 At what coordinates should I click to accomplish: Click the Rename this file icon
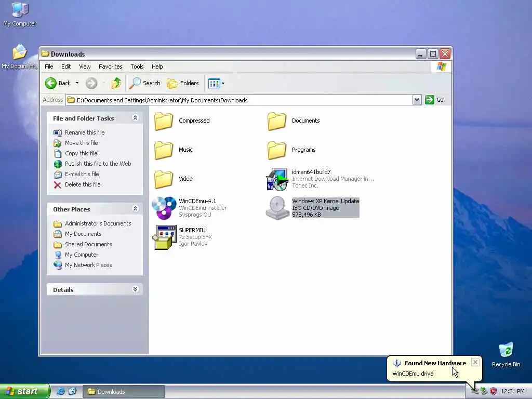[58, 132]
